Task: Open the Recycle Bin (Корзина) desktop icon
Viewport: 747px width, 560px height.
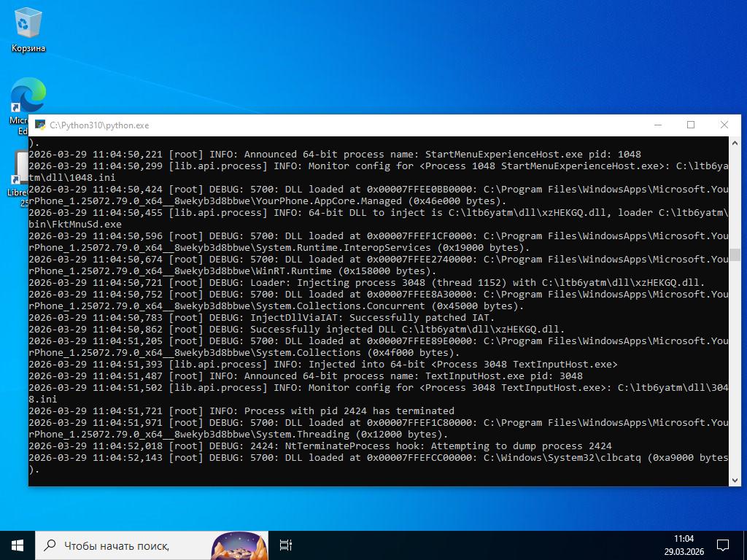Action: coord(28,29)
